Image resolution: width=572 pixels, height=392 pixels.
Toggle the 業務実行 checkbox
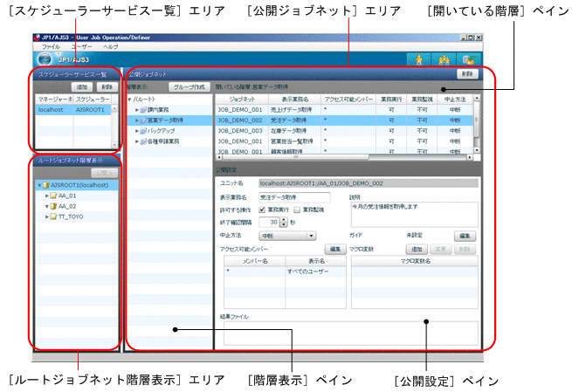click(263, 210)
